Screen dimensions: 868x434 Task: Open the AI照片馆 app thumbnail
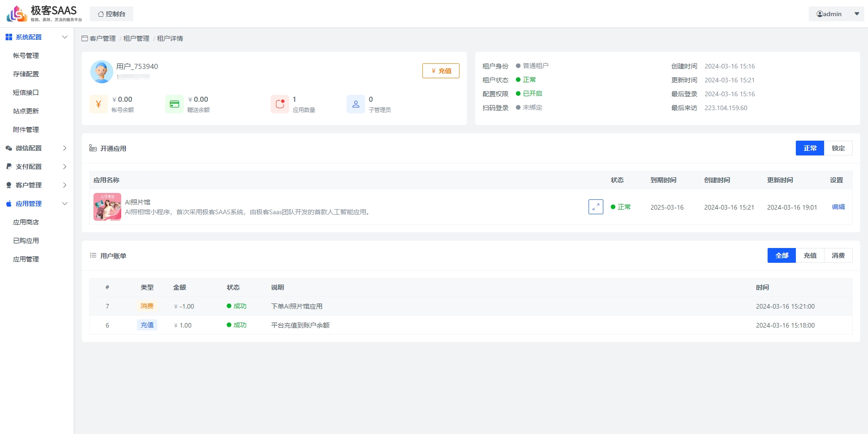coord(107,207)
